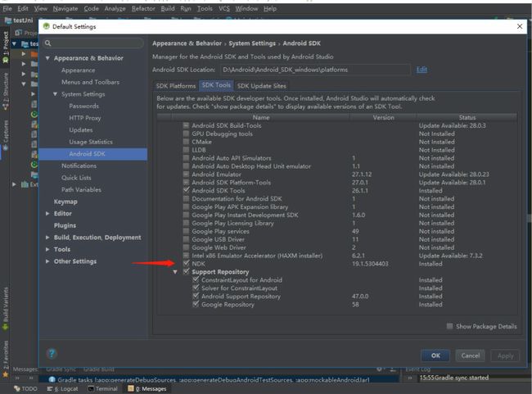Click the Cancel button
532x394 pixels.
(x=471, y=356)
